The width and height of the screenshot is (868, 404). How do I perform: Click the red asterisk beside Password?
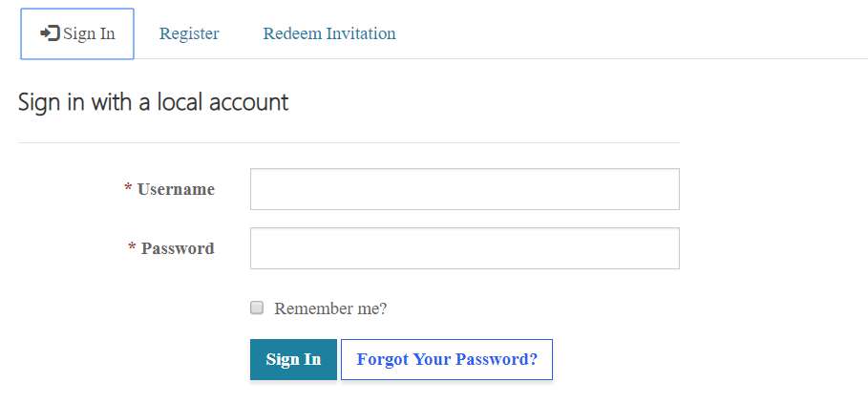point(132,246)
